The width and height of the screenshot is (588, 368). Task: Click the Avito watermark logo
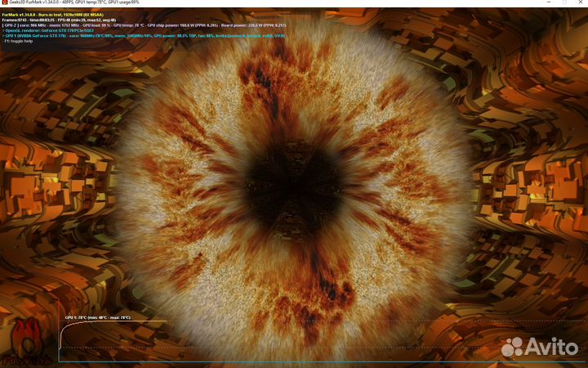coord(540,347)
